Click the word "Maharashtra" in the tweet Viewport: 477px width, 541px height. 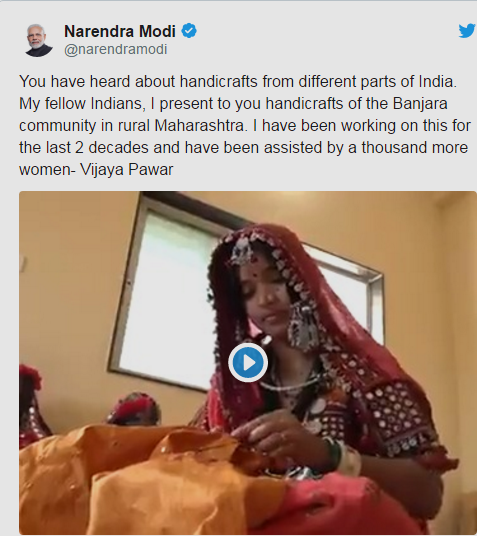pyautogui.click(x=201, y=126)
